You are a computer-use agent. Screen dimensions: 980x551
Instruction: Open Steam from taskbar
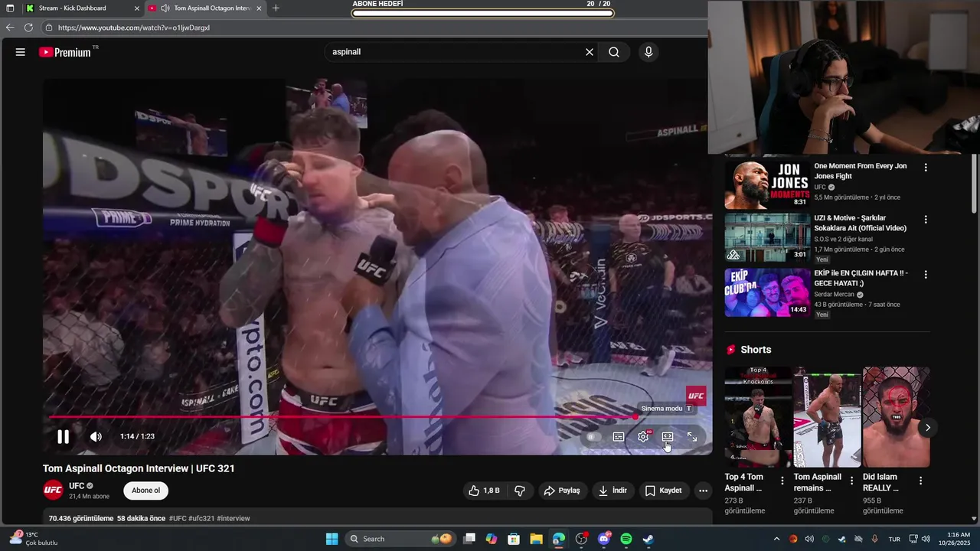(x=648, y=539)
